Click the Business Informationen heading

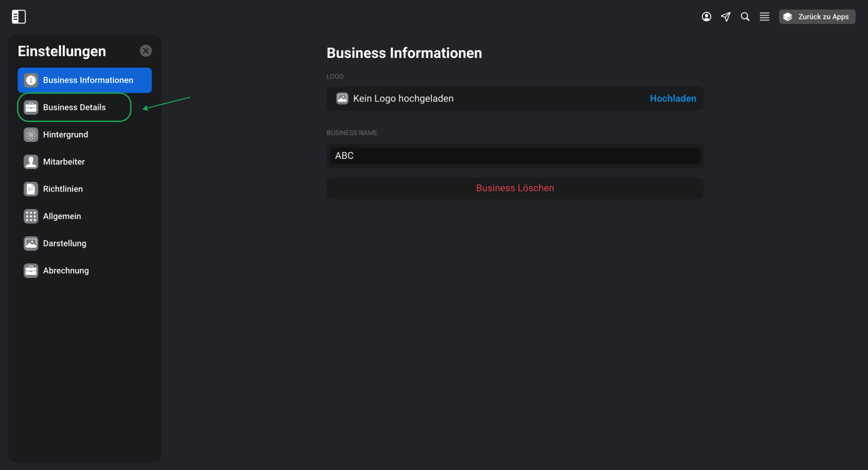(404, 53)
